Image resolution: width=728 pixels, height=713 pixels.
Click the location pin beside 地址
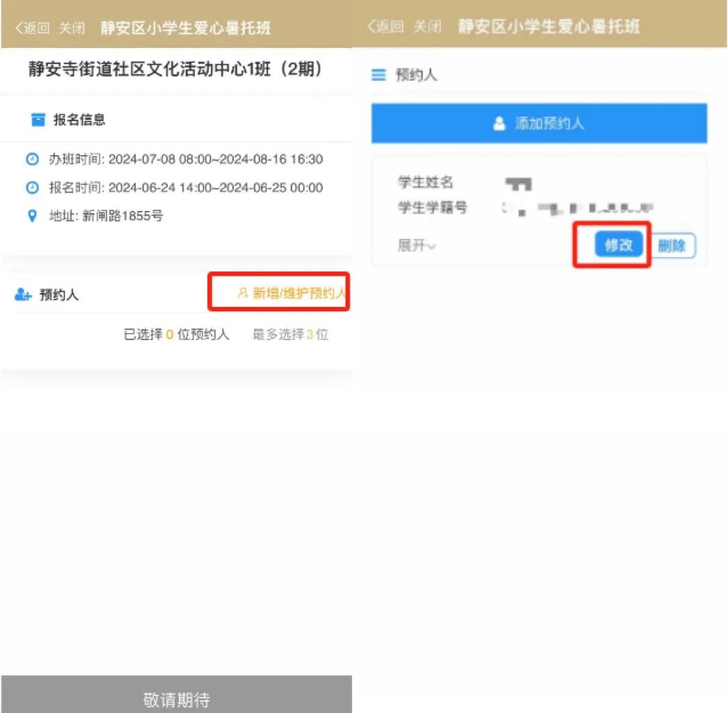tap(32, 217)
